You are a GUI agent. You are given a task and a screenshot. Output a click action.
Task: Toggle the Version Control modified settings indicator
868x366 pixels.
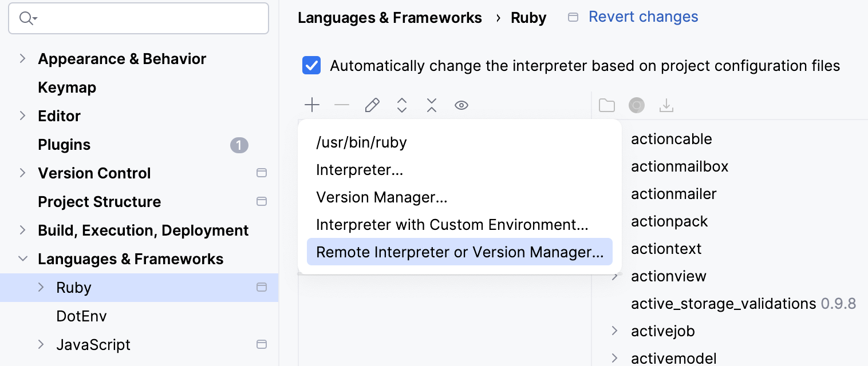pyautogui.click(x=262, y=173)
